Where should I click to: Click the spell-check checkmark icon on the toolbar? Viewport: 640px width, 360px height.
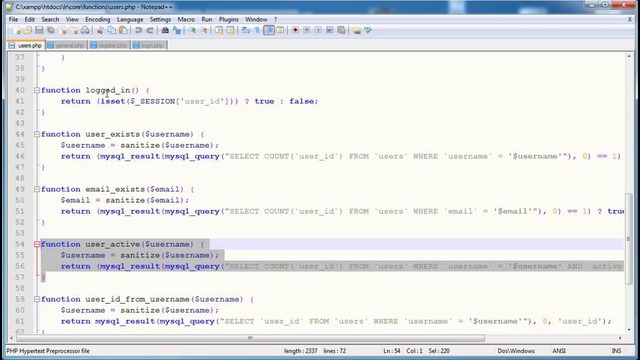pyautogui.click(x=368, y=31)
